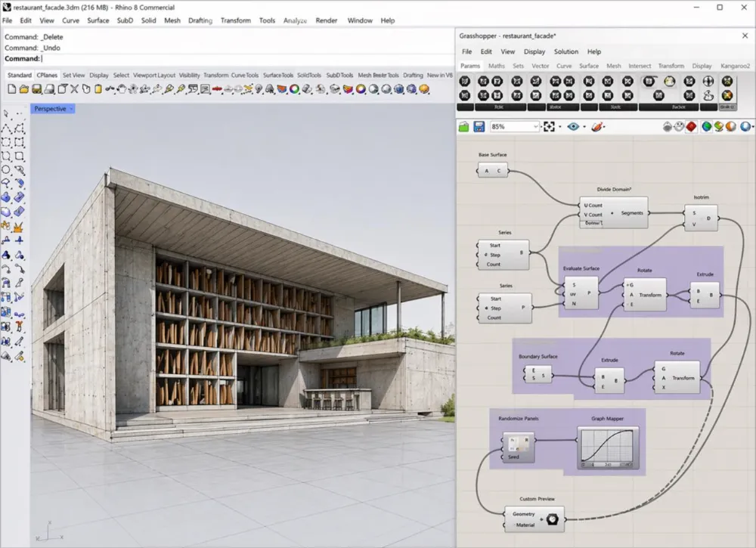Click the Help menu in Grasshopper
This screenshot has height=548, width=756.
point(594,51)
